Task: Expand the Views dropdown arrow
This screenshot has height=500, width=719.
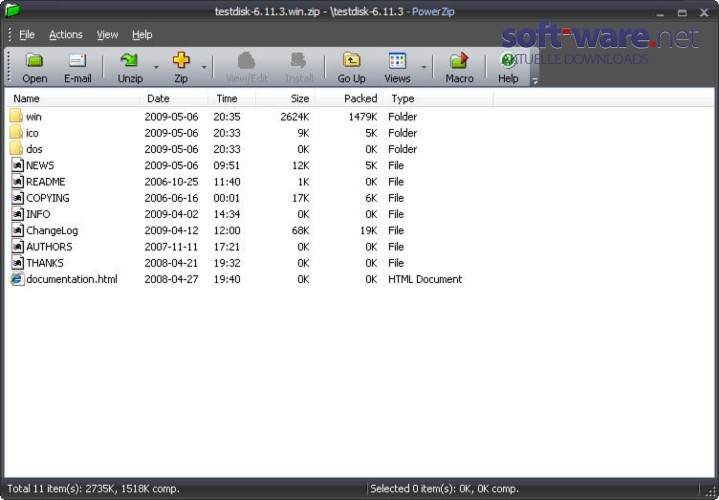Action: point(424,67)
